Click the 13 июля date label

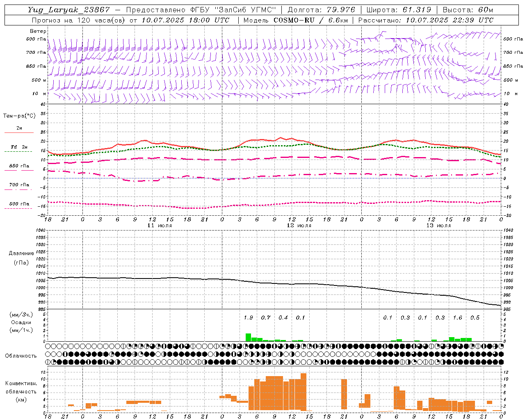438,226
